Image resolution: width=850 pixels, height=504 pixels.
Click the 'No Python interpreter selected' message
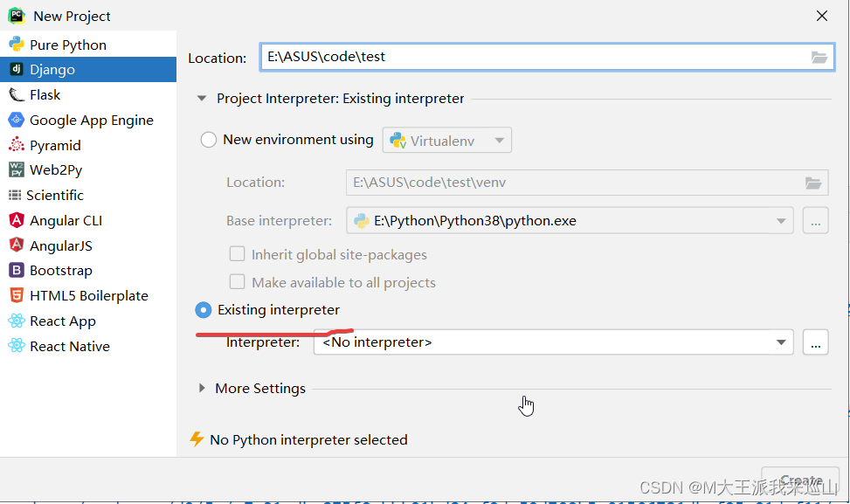[308, 439]
